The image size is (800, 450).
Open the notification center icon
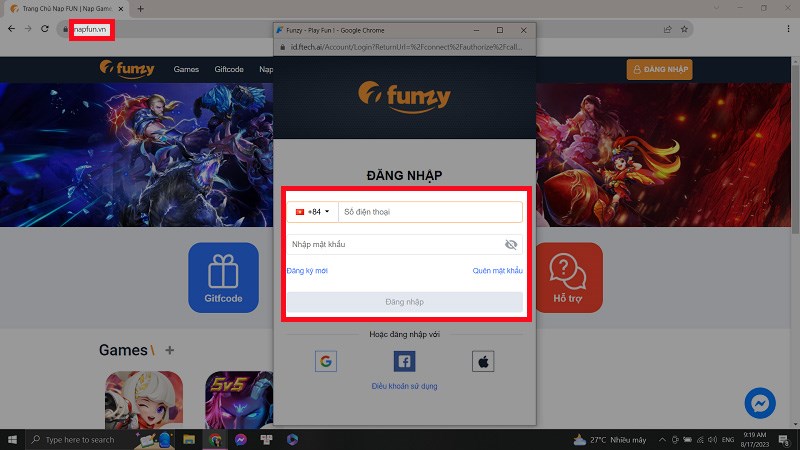click(x=784, y=440)
